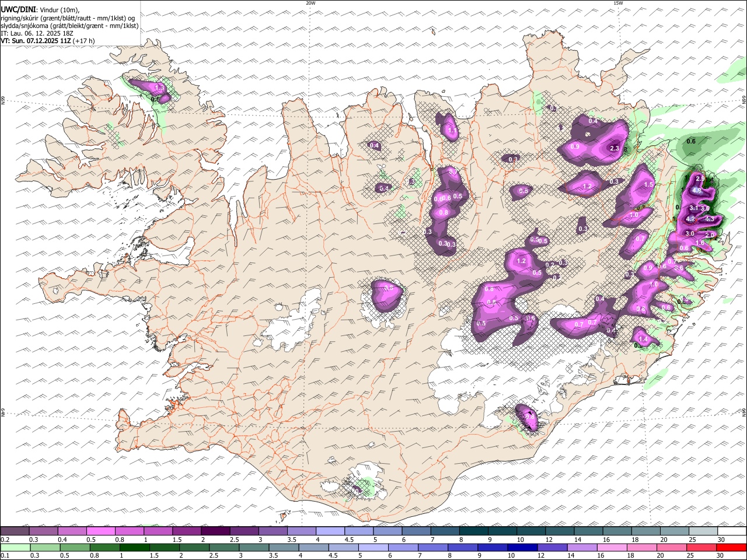Click the 20W longitude label

(310, 3)
